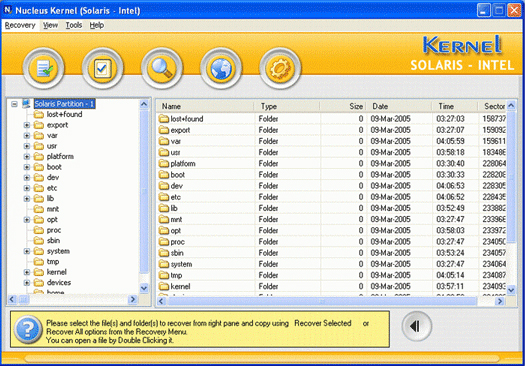This screenshot has height=366, width=525.
Task: Open the magnifying glass search tool
Action: pos(162,68)
